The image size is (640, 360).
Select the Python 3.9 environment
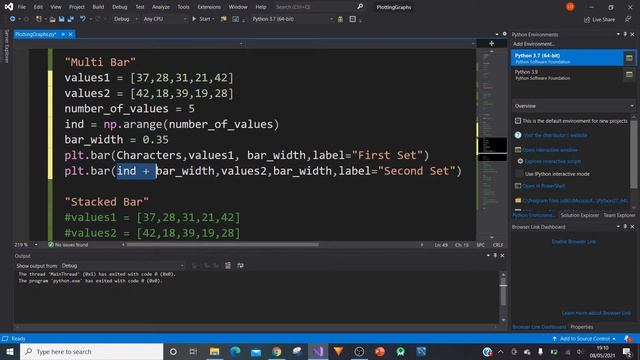pyautogui.click(x=567, y=74)
